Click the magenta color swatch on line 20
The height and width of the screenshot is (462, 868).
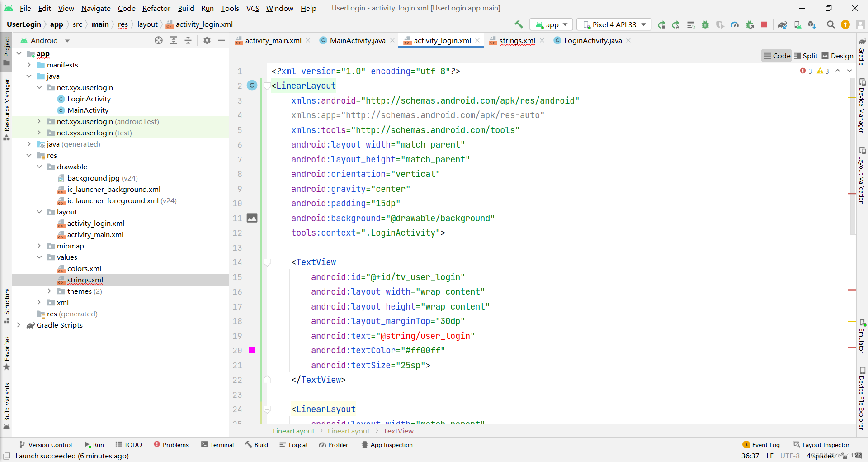coord(252,350)
